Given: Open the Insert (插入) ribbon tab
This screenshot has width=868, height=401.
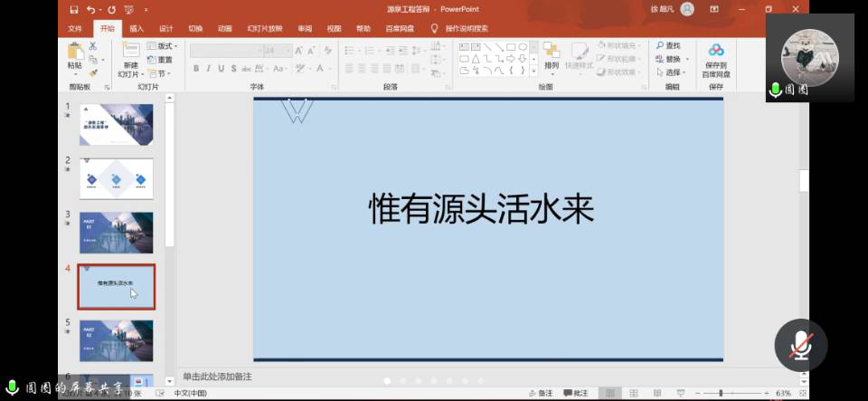Looking at the screenshot, I should [137, 28].
